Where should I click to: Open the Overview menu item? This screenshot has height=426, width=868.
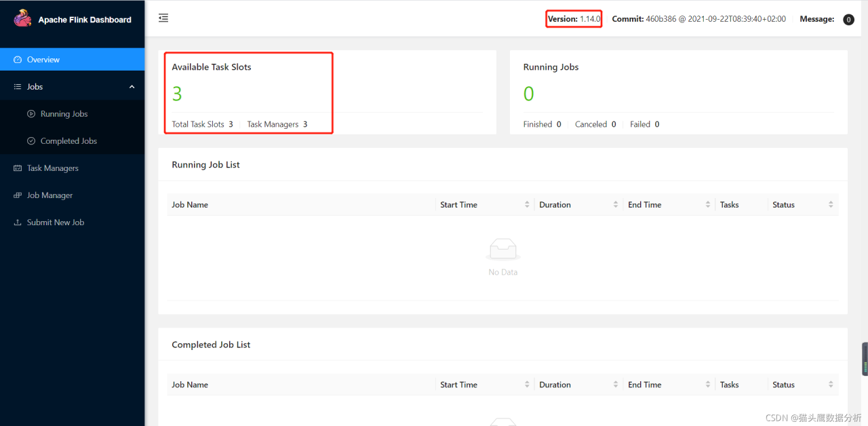pyautogui.click(x=43, y=60)
